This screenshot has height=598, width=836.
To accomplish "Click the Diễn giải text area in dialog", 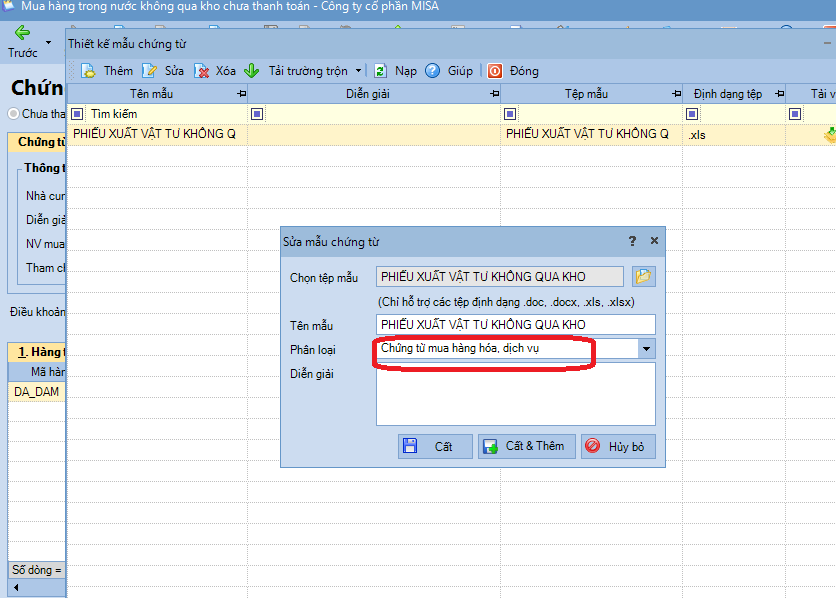I will pyautogui.click(x=516, y=394).
